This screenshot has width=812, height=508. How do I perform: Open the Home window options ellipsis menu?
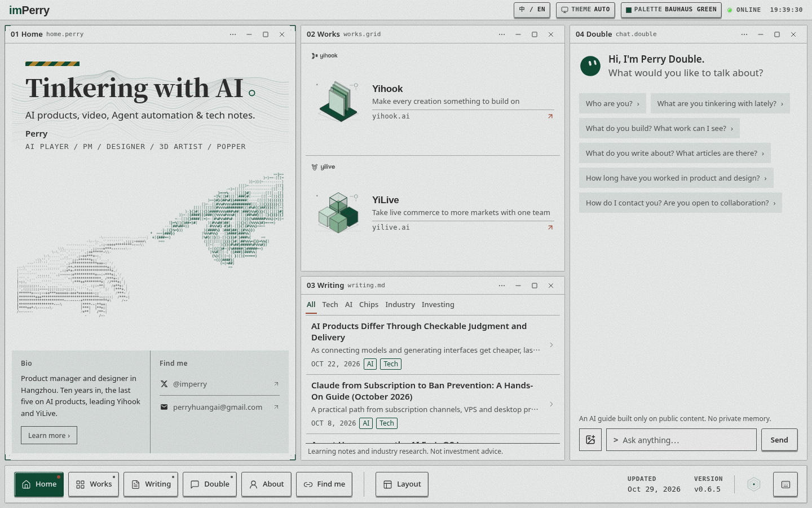pos(233,34)
